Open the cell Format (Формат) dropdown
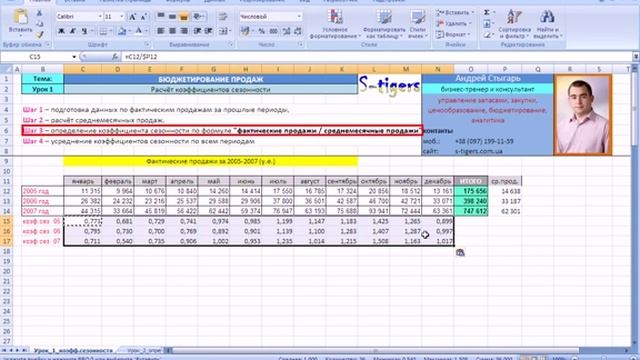Image resolution: width=640 pixels, height=360 pixels. point(452,35)
